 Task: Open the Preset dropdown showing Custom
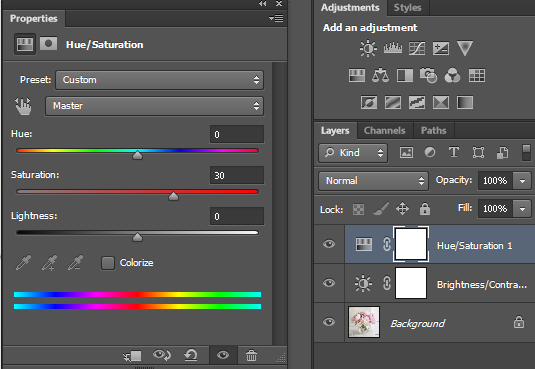click(x=159, y=80)
